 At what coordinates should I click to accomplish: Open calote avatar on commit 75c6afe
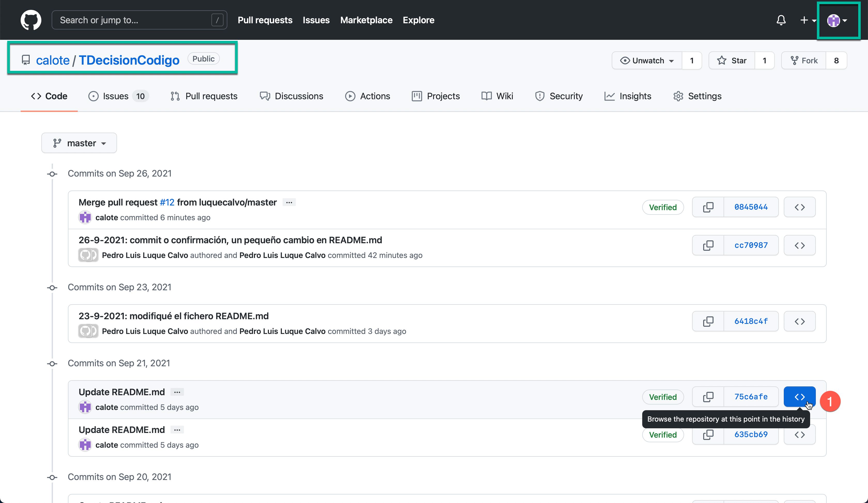(85, 407)
